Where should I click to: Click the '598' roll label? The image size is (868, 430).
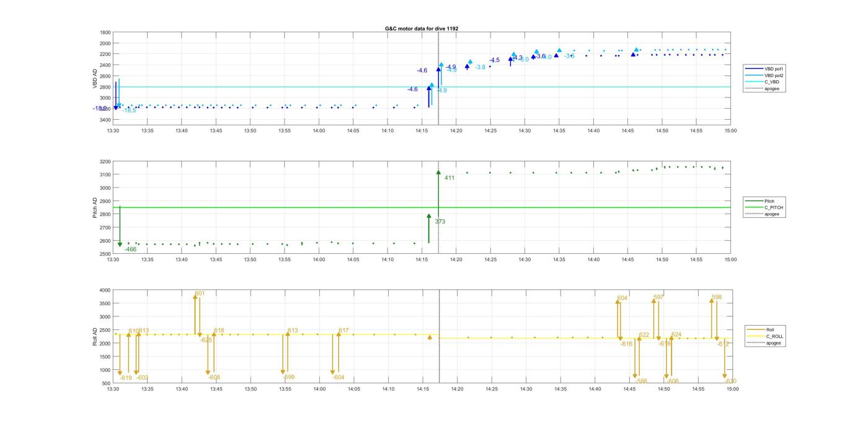717,297
